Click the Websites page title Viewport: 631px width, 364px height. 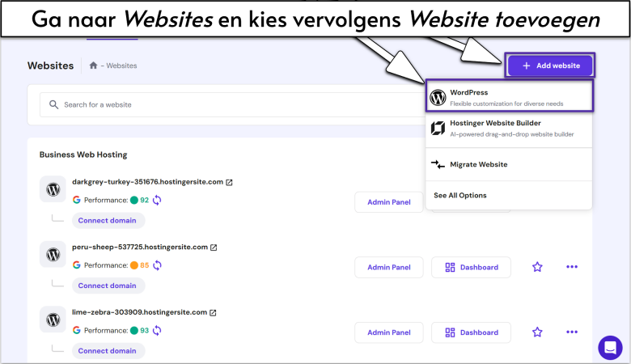[51, 66]
